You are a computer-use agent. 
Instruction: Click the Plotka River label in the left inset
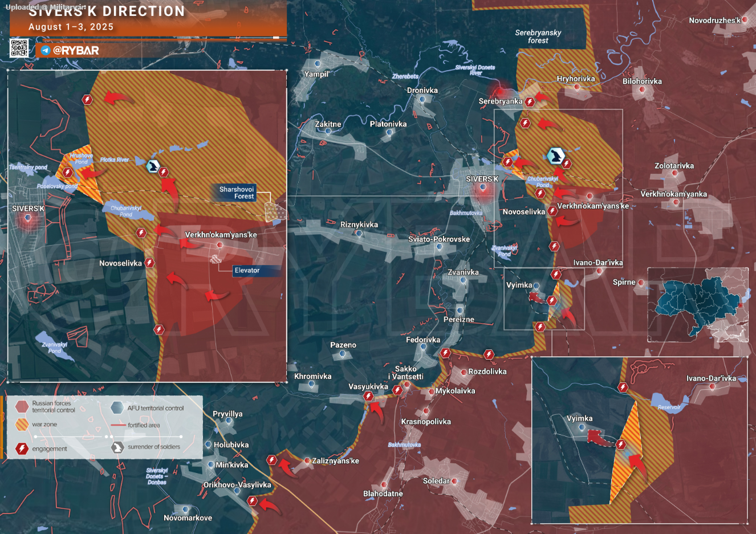[115, 160]
